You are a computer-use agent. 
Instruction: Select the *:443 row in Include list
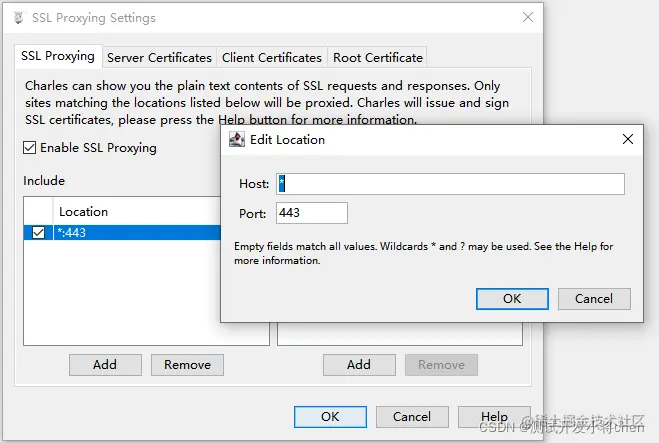122,232
